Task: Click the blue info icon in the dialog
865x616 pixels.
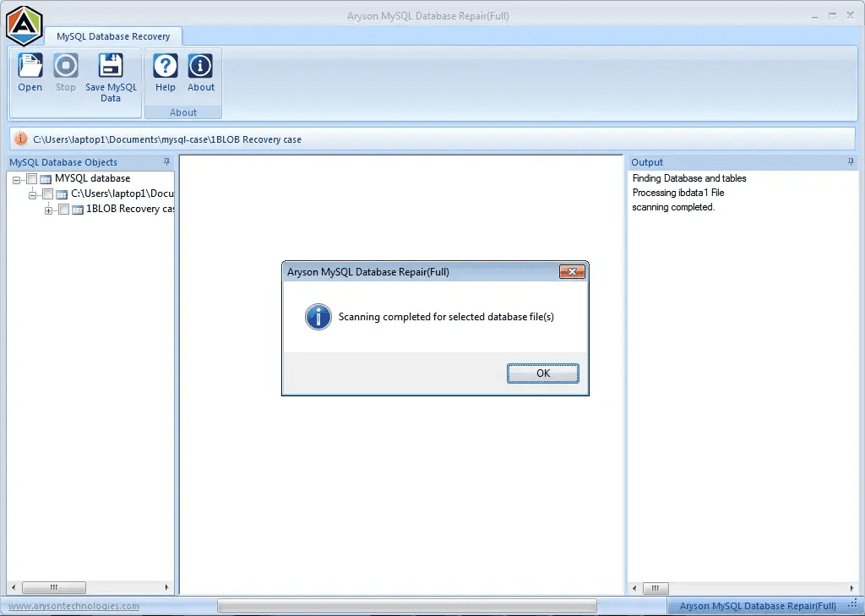Action: pos(318,317)
